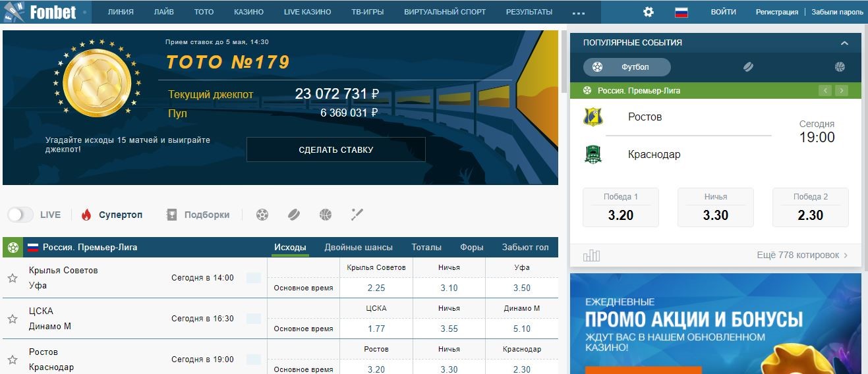Open the promo акции и бонусы banner
This screenshot has width=868, height=374.
[x=716, y=324]
